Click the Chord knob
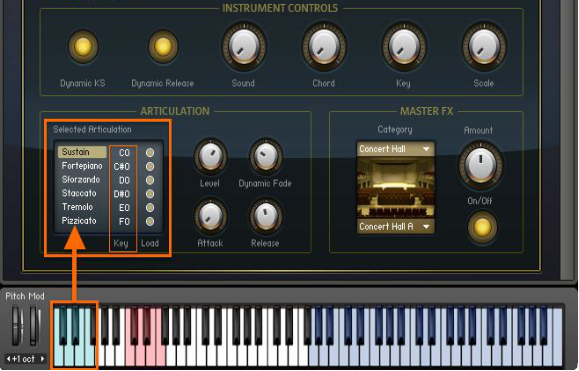 click(324, 47)
